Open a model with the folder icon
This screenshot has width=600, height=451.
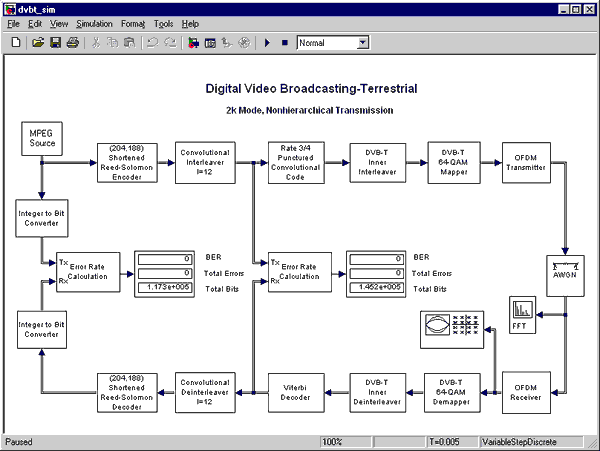[x=38, y=42]
